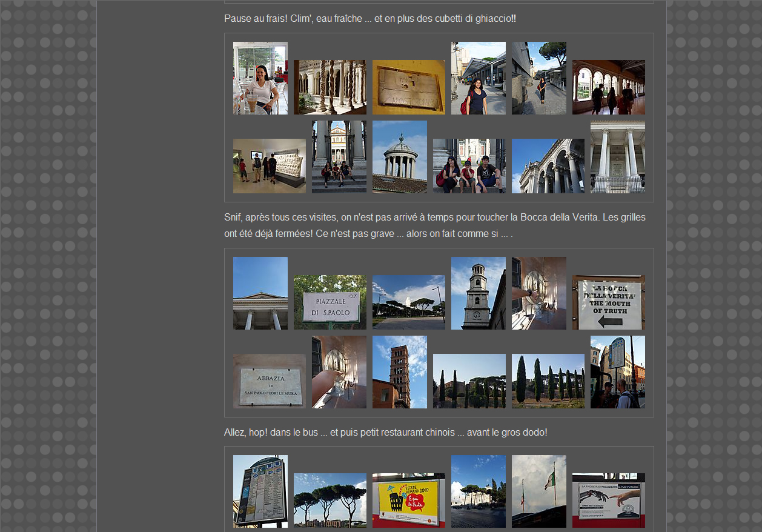Open the Abbazia San Paolo plaque photo

pyautogui.click(x=269, y=381)
